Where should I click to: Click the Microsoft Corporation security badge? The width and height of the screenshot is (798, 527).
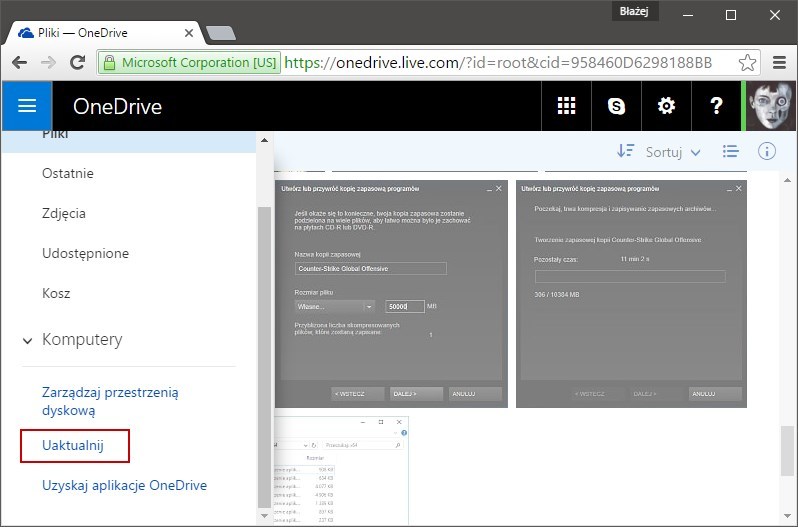189,63
